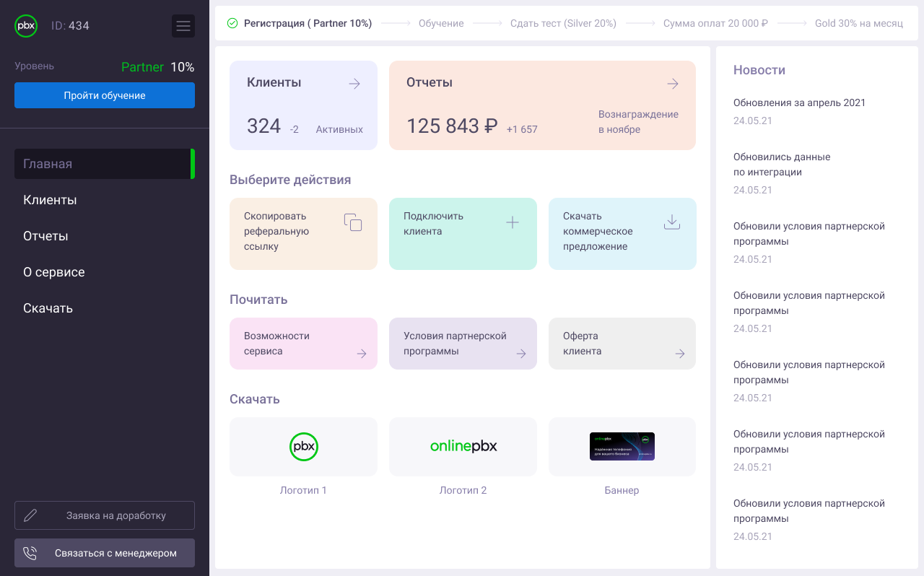Open Отчеты via its arrow icon

tap(673, 83)
